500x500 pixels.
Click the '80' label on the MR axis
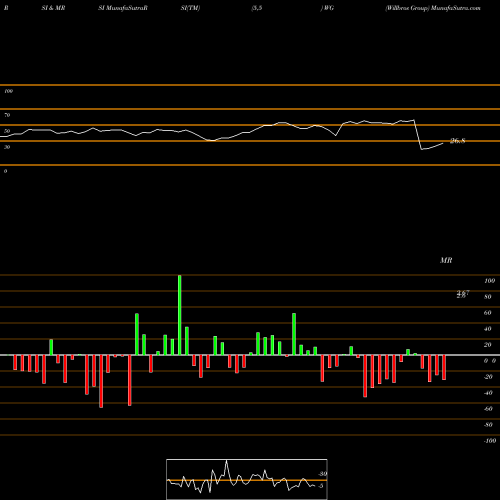[488, 297]
